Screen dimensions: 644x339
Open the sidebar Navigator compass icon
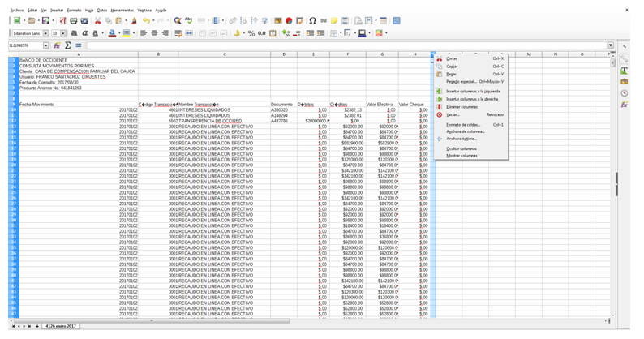click(x=624, y=93)
